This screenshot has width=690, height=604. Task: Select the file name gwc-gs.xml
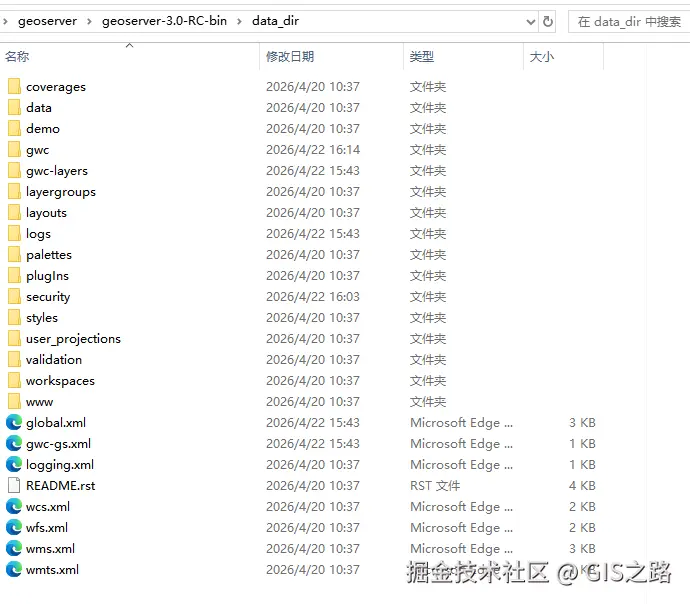click(59, 443)
